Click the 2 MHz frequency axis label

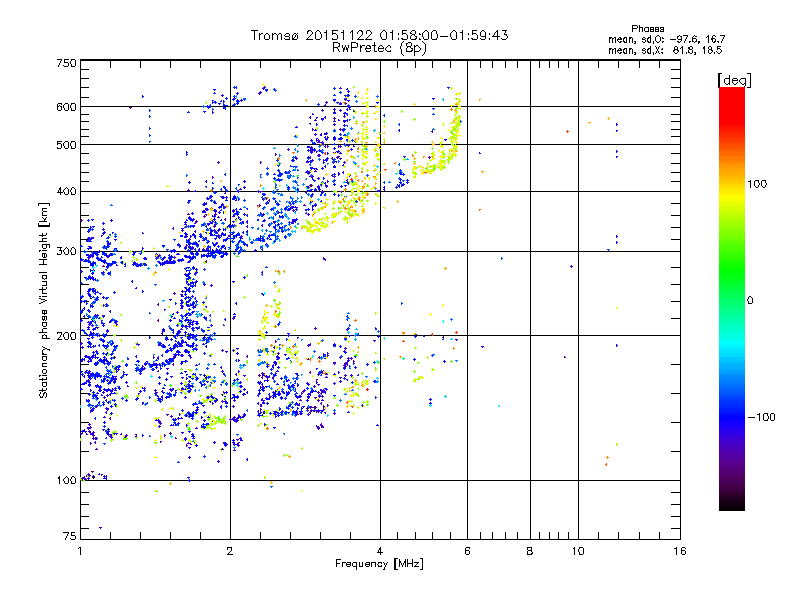click(230, 551)
